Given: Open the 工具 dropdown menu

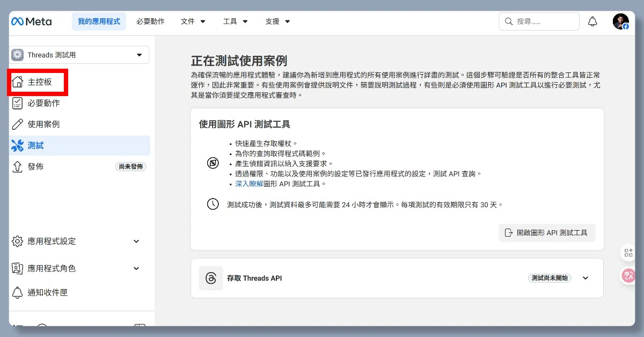Looking at the screenshot, I should [x=236, y=21].
